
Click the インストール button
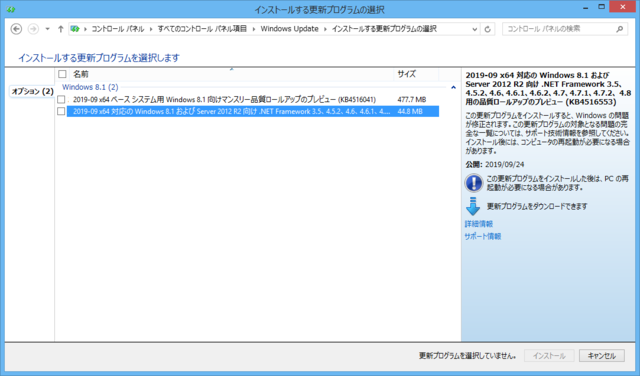(x=549, y=356)
